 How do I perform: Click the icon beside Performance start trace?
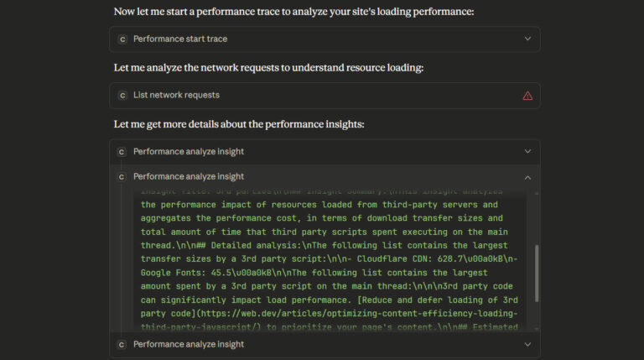coord(122,39)
